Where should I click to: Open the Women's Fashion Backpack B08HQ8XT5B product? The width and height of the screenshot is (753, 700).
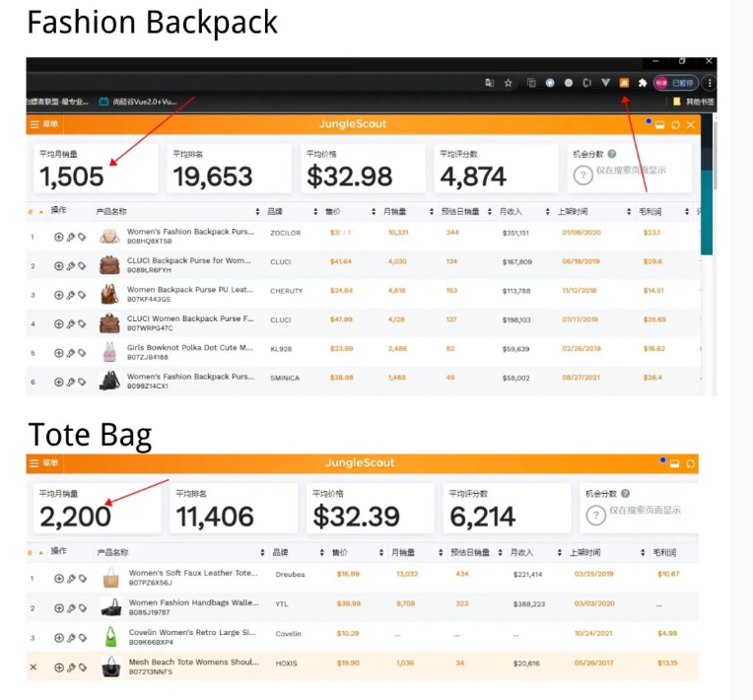click(190, 232)
